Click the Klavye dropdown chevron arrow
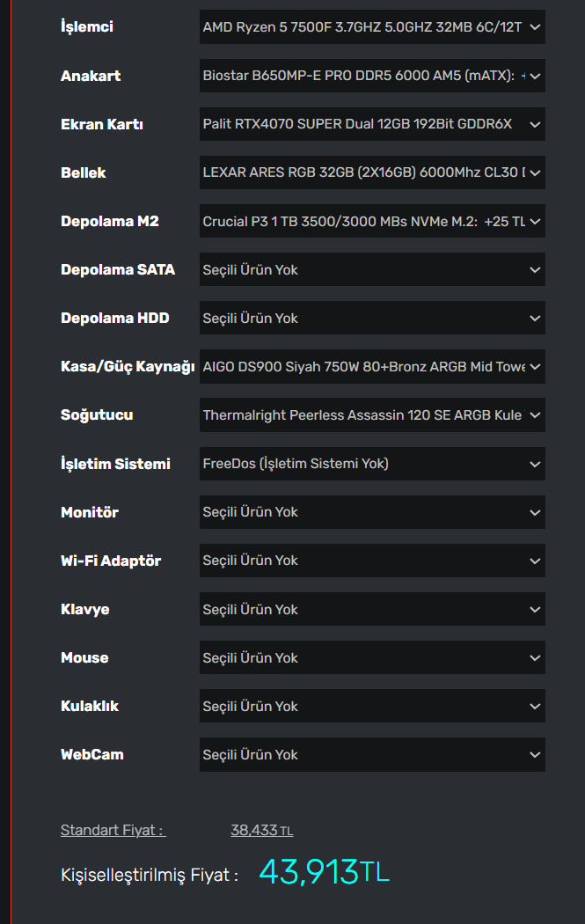585x924 pixels. point(535,609)
